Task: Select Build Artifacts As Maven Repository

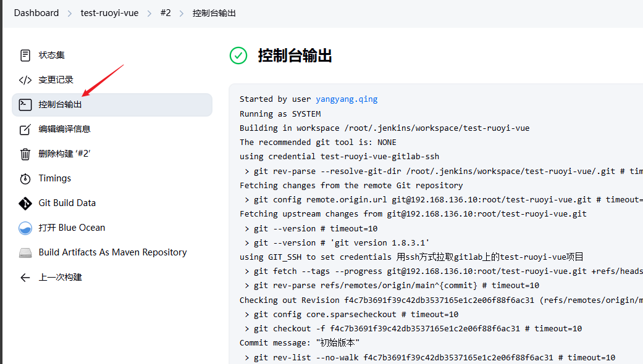Action: click(x=112, y=252)
